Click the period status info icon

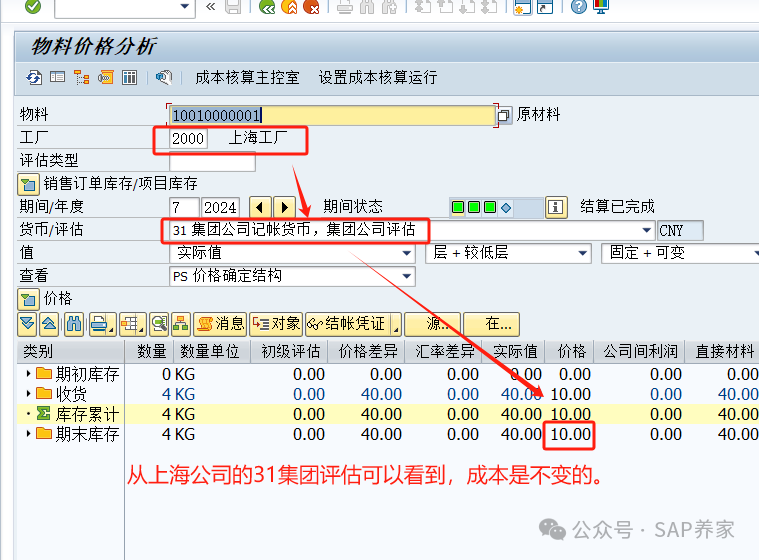click(556, 207)
